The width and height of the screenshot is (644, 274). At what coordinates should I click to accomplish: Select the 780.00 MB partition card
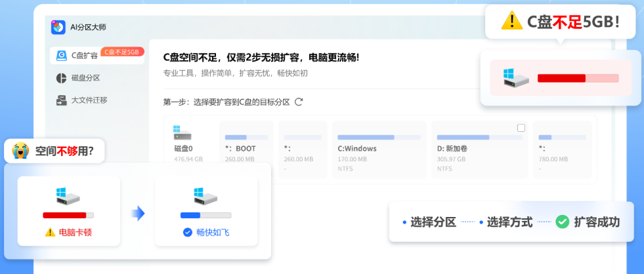562,149
